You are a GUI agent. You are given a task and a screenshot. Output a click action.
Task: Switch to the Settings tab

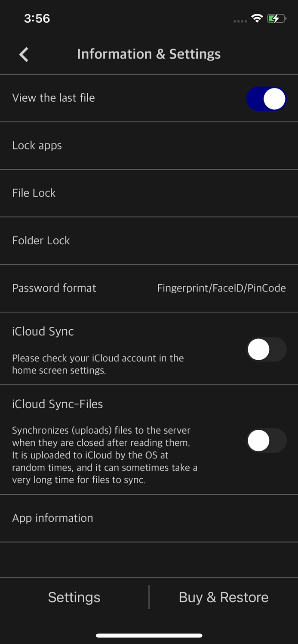click(74, 597)
